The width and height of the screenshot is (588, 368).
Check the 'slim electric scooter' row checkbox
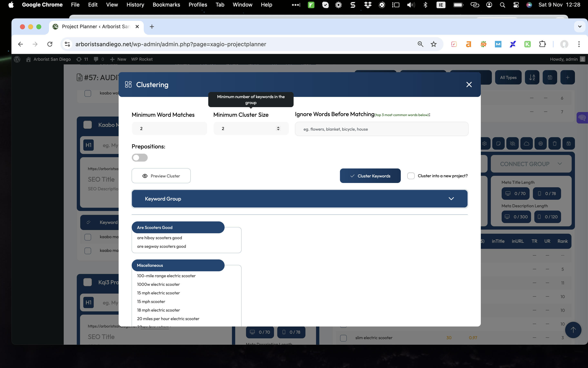[x=343, y=338]
